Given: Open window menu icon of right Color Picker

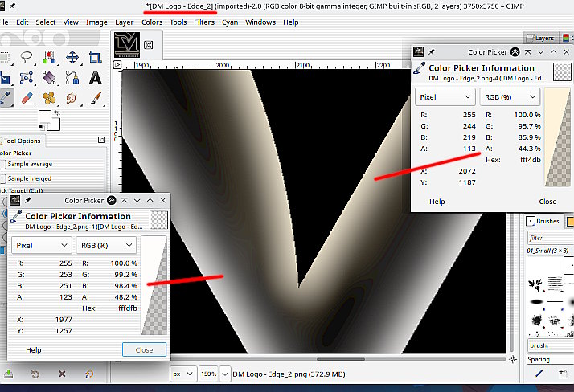Looking at the screenshot, I should [418, 52].
